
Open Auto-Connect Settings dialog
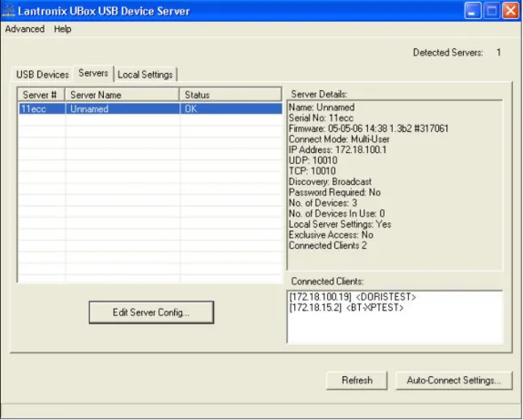click(x=454, y=380)
